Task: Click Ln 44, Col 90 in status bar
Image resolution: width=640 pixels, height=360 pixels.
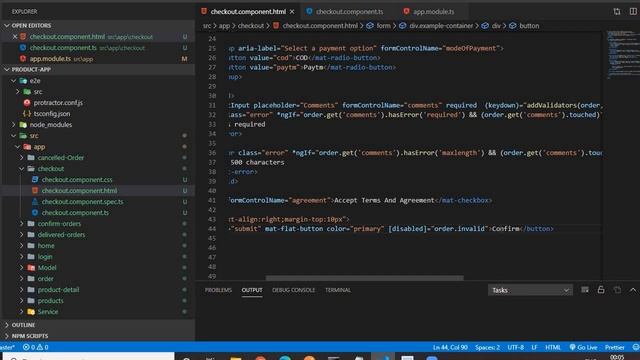Action: click(450, 347)
